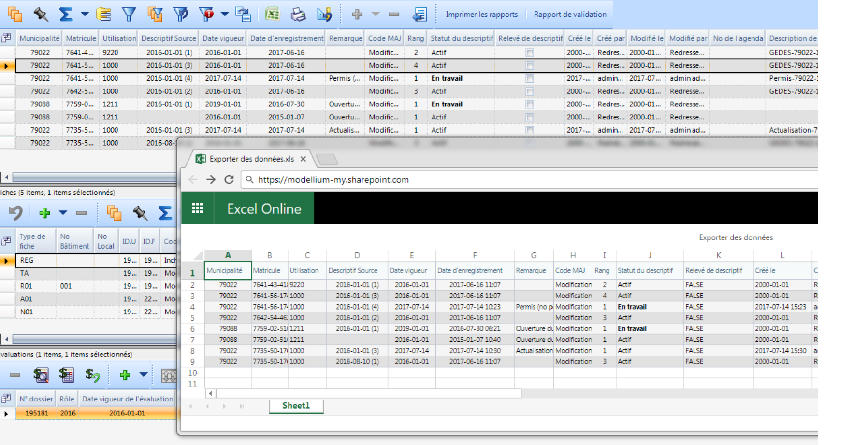Open column chooser icon beside Type de fiche header
The height and width of the screenshot is (445, 868).
6,240
